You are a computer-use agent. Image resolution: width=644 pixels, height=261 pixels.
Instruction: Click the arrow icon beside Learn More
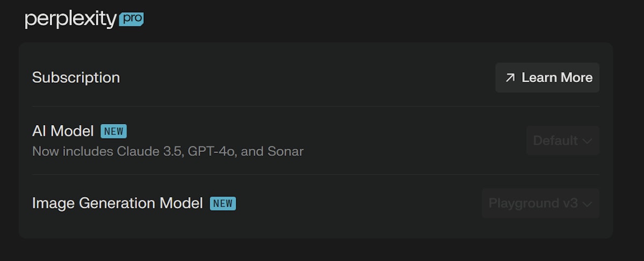click(x=510, y=78)
